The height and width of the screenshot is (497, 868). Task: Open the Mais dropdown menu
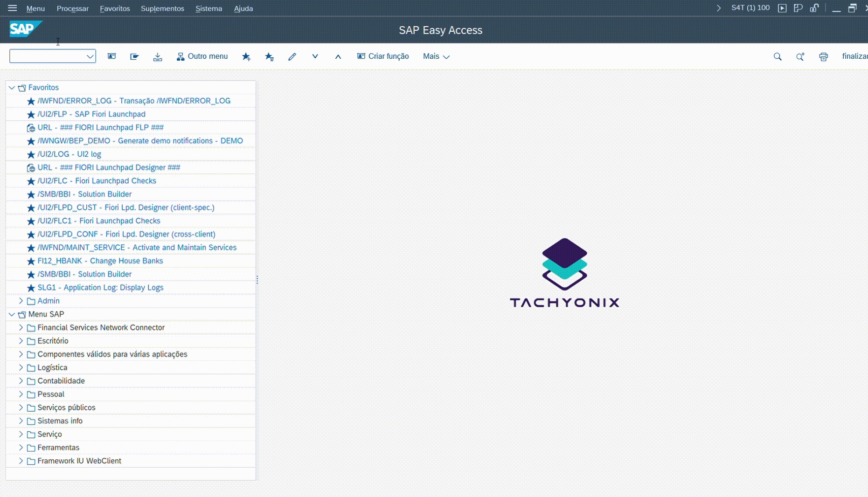436,56
